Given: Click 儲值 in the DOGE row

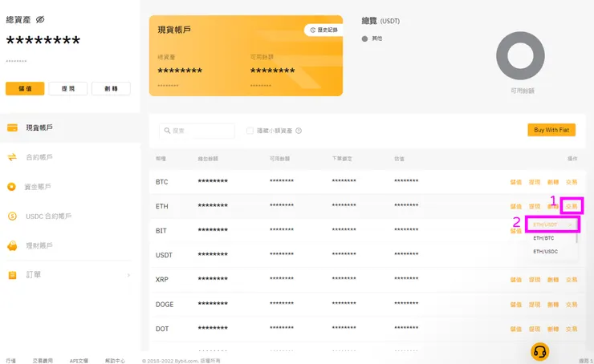Looking at the screenshot, I should (515, 305).
